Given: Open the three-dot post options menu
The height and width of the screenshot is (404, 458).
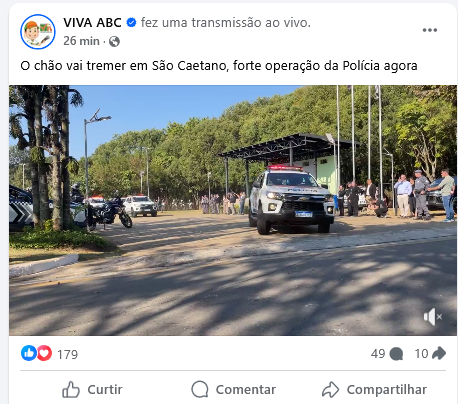Looking at the screenshot, I should (x=430, y=30).
